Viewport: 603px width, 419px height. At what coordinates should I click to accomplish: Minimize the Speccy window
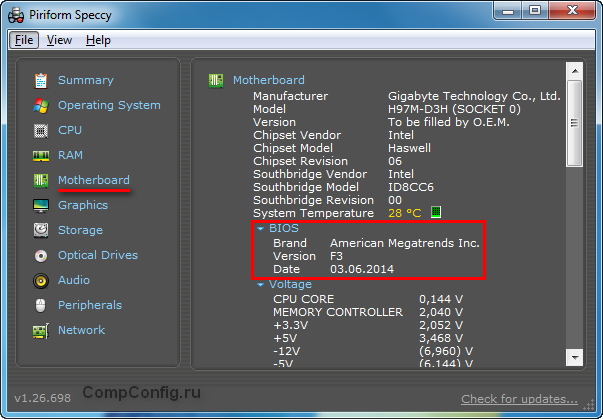pos(508,11)
